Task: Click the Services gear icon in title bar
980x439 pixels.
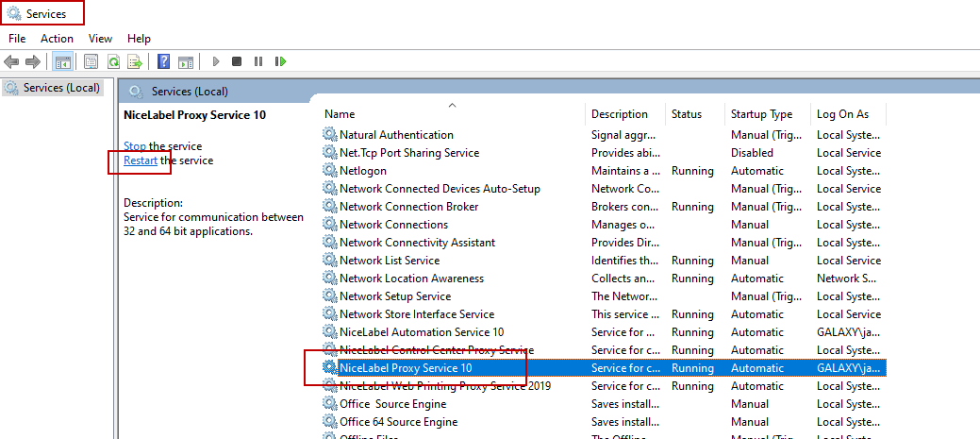Action: pos(13,13)
